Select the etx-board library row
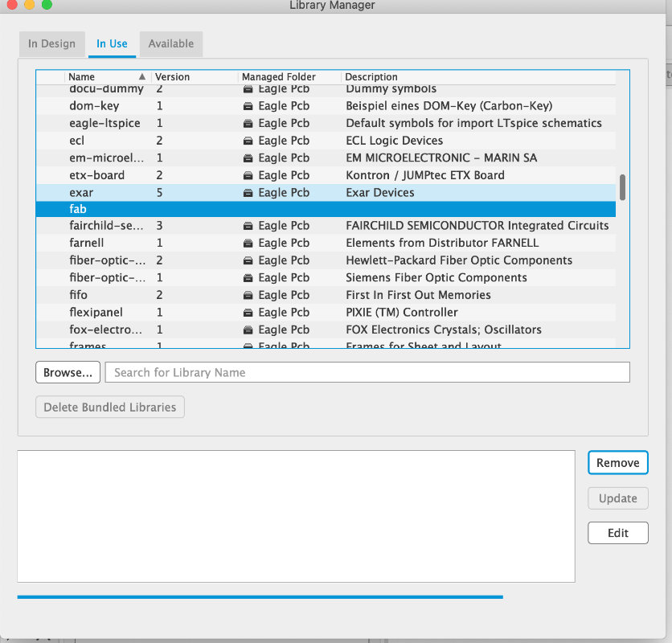Image resolution: width=672 pixels, height=643 pixels. tap(326, 175)
